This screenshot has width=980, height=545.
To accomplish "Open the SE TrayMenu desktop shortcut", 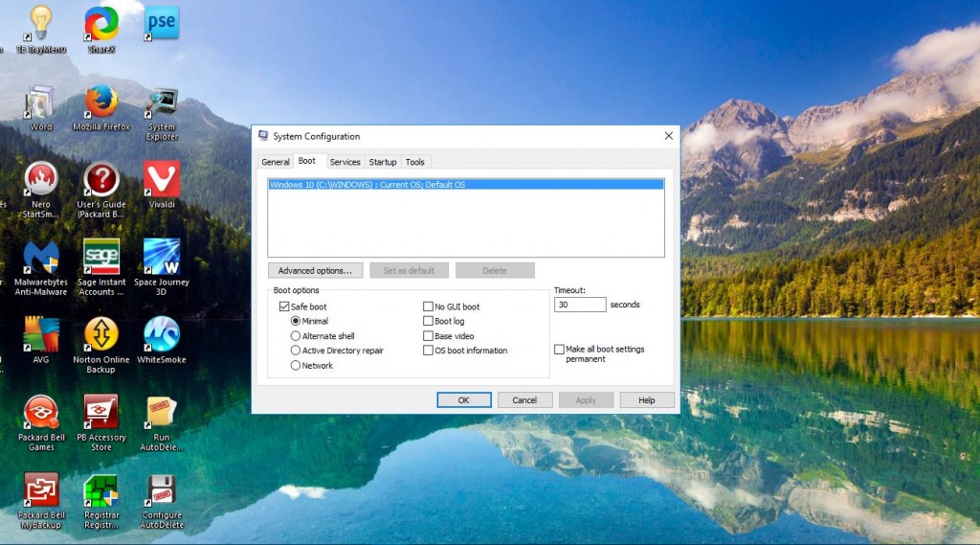I will 40,28.
